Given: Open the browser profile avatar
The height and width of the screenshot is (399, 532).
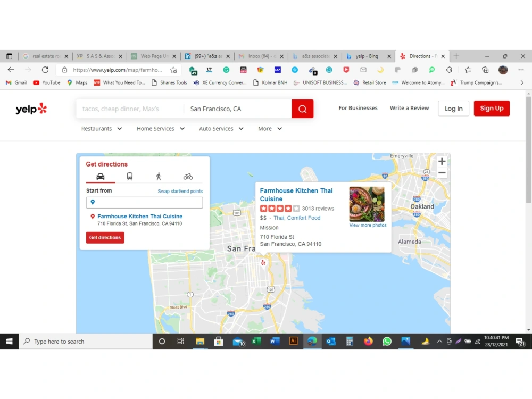Looking at the screenshot, I should 503,70.
